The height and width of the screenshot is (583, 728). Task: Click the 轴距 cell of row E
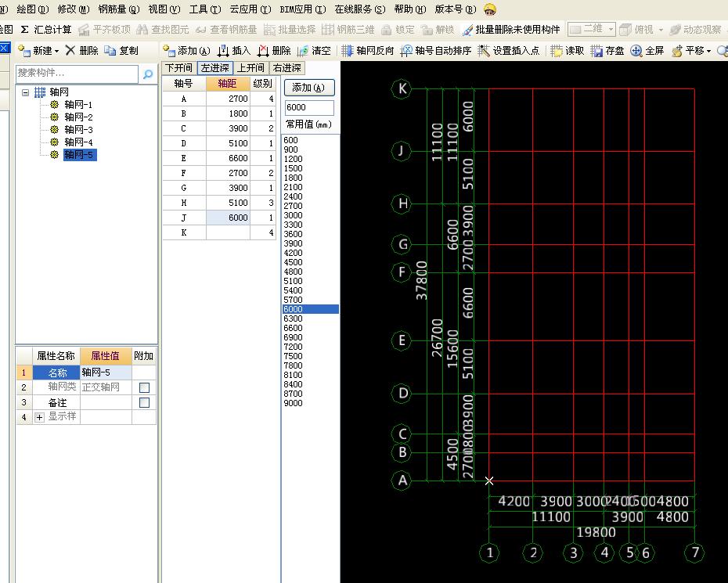tap(228, 158)
